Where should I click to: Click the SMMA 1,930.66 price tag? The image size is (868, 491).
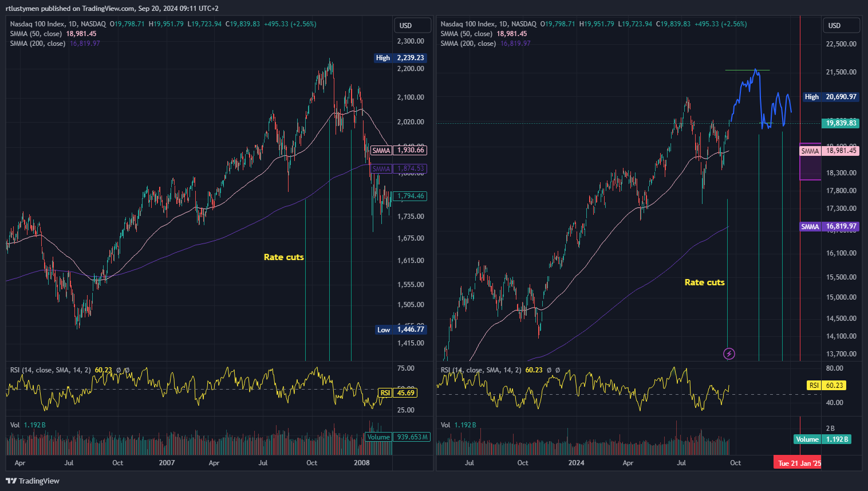399,150
